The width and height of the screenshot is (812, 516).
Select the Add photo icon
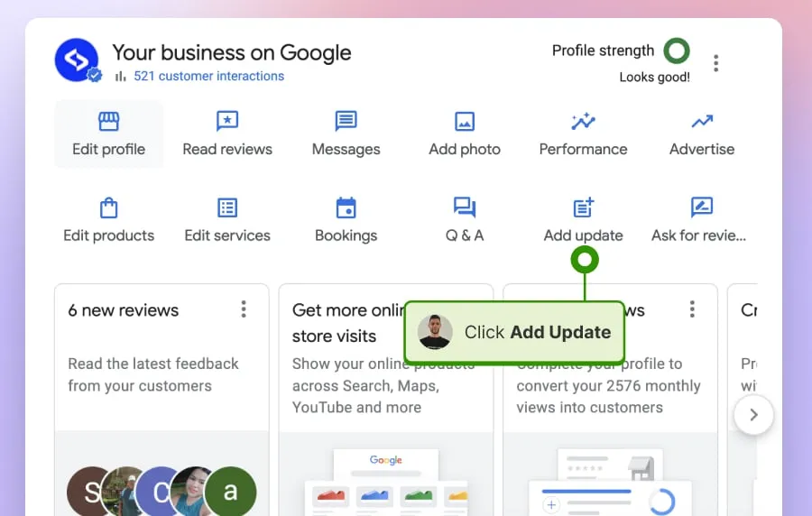[465, 122]
